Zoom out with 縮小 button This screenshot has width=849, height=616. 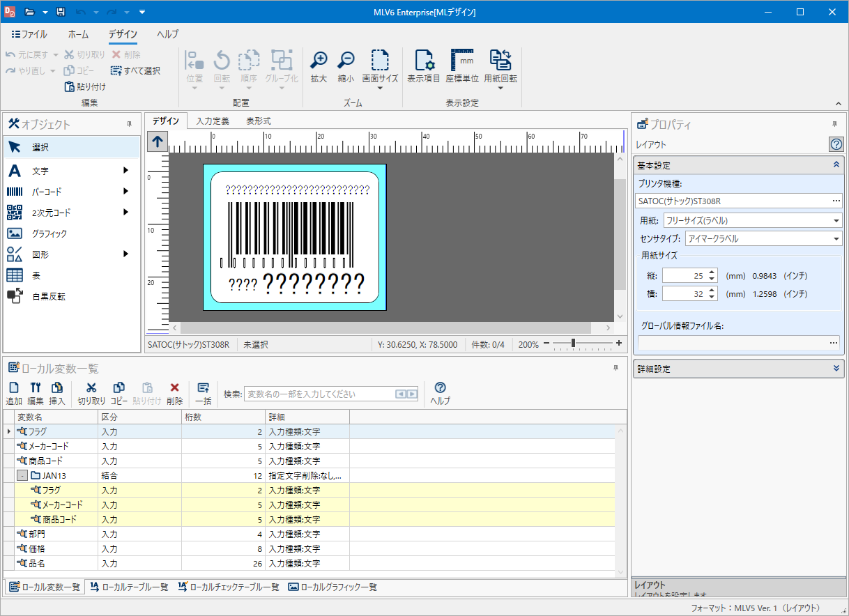(x=346, y=67)
